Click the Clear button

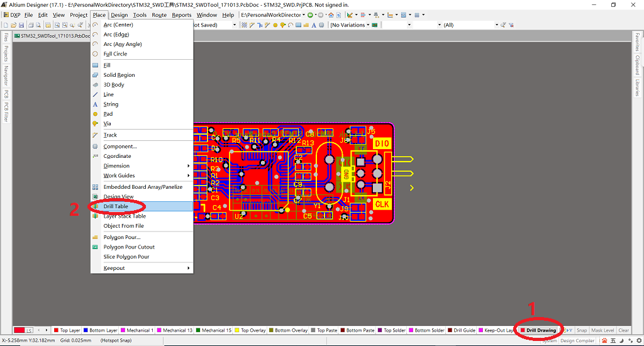click(x=623, y=330)
